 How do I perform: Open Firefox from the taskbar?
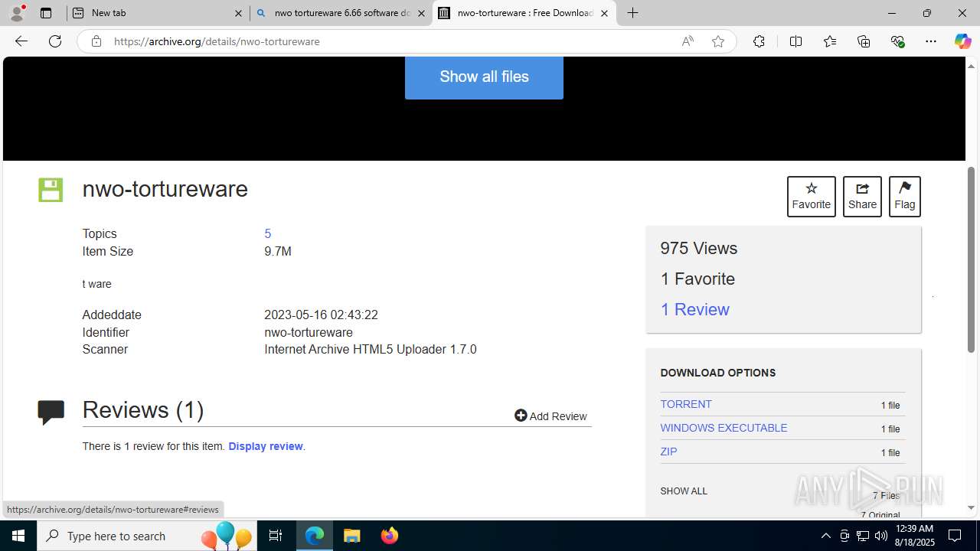click(390, 536)
